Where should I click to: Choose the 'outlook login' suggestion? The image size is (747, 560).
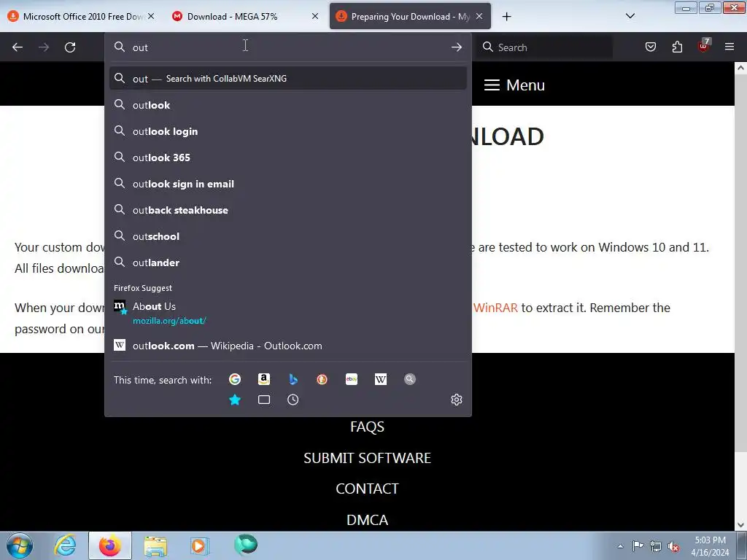tap(287, 131)
